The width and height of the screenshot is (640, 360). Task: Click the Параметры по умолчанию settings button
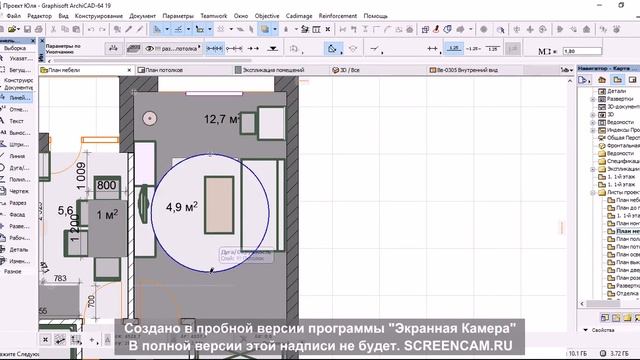(113, 49)
